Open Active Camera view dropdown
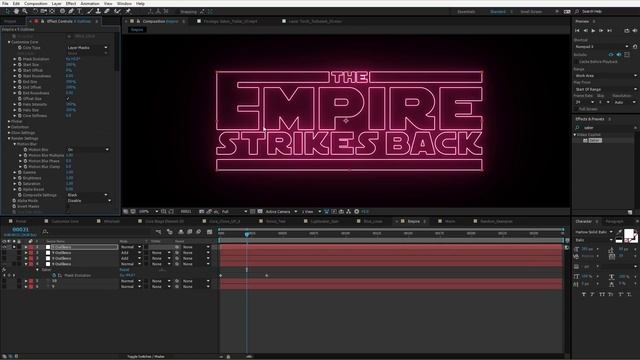The image size is (640, 360). click(x=282, y=211)
